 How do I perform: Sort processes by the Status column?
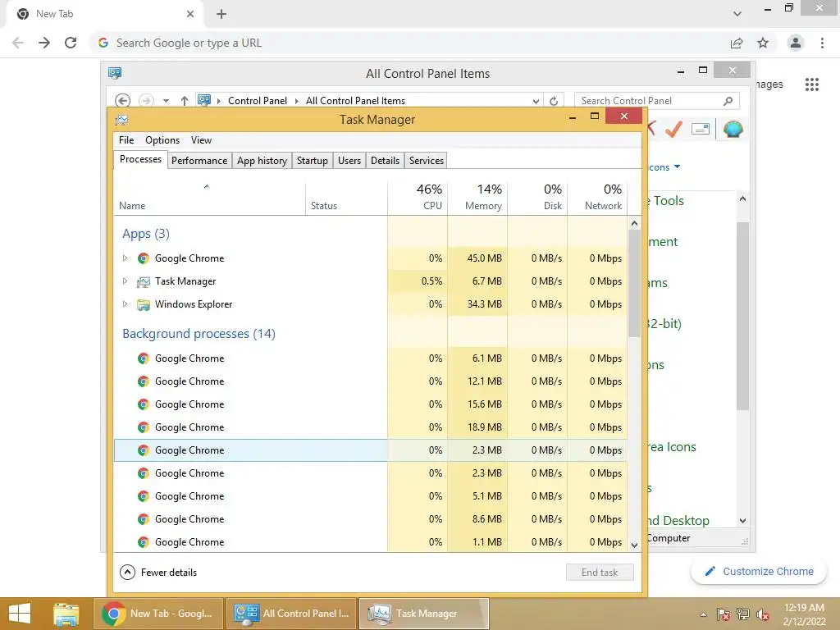(347, 198)
